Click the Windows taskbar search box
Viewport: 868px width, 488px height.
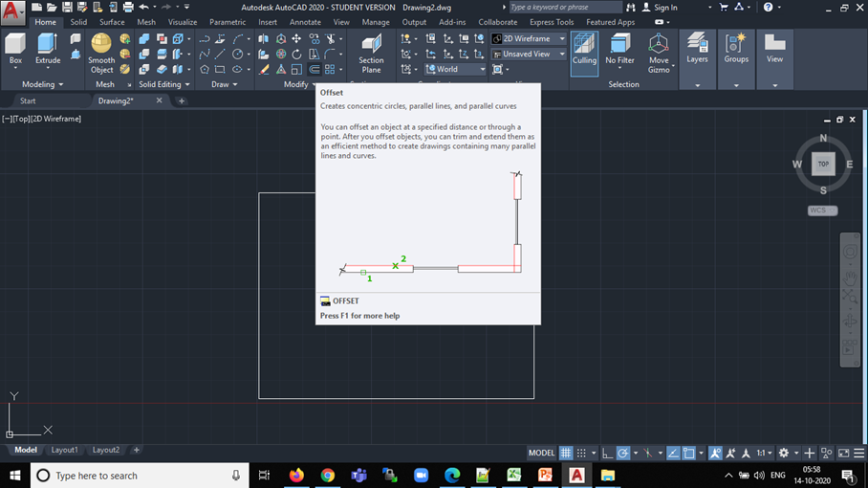coord(140,476)
